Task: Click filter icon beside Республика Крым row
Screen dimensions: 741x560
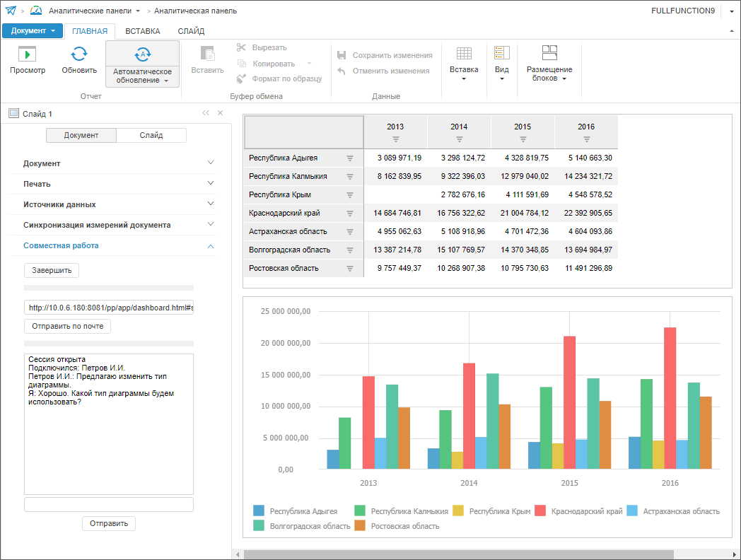Action: pos(349,194)
